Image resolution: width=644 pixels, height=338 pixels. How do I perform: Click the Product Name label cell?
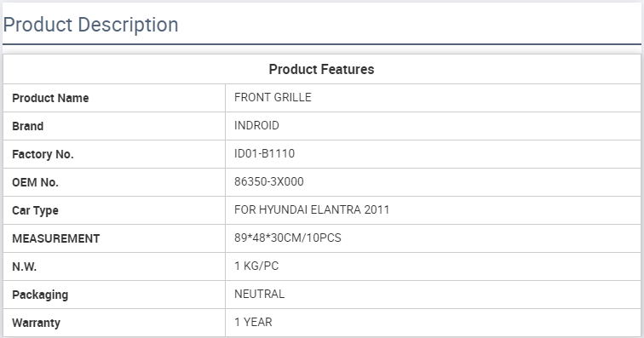(114, 98)
